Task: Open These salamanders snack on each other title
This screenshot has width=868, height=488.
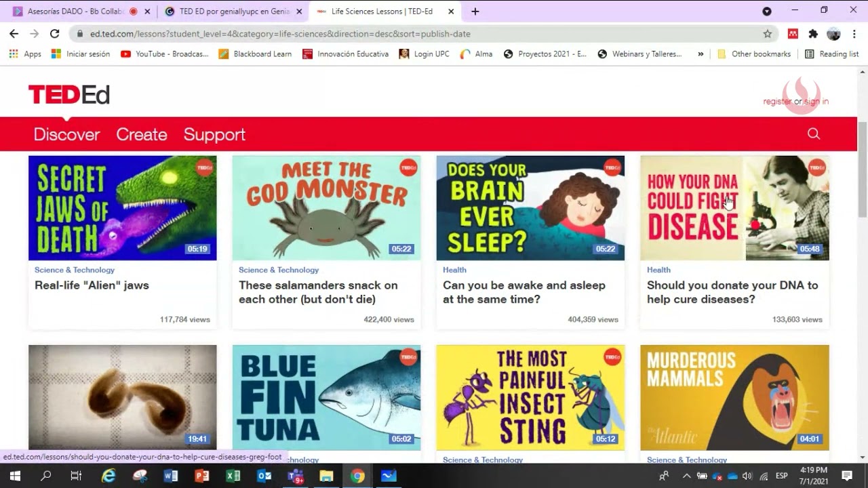Action: pyautogui.click(x=318, y=292)
